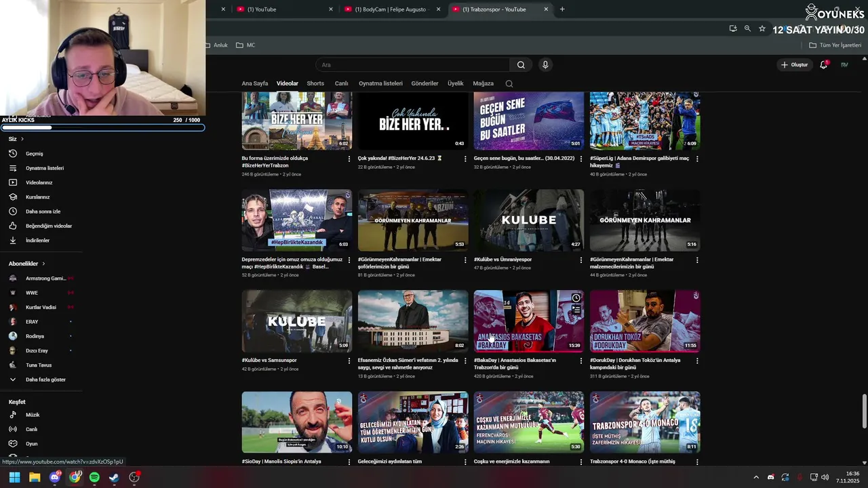Open Spotify from taskbar

[94, 477]
